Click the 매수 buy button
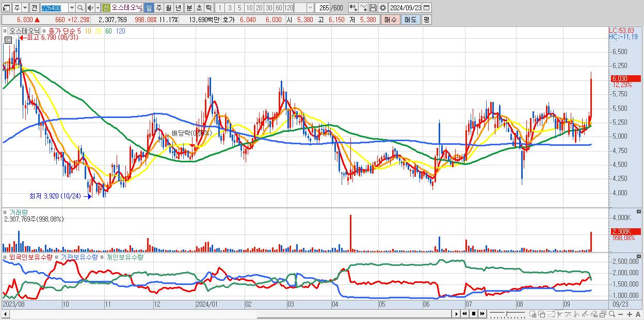 [390, 20]
